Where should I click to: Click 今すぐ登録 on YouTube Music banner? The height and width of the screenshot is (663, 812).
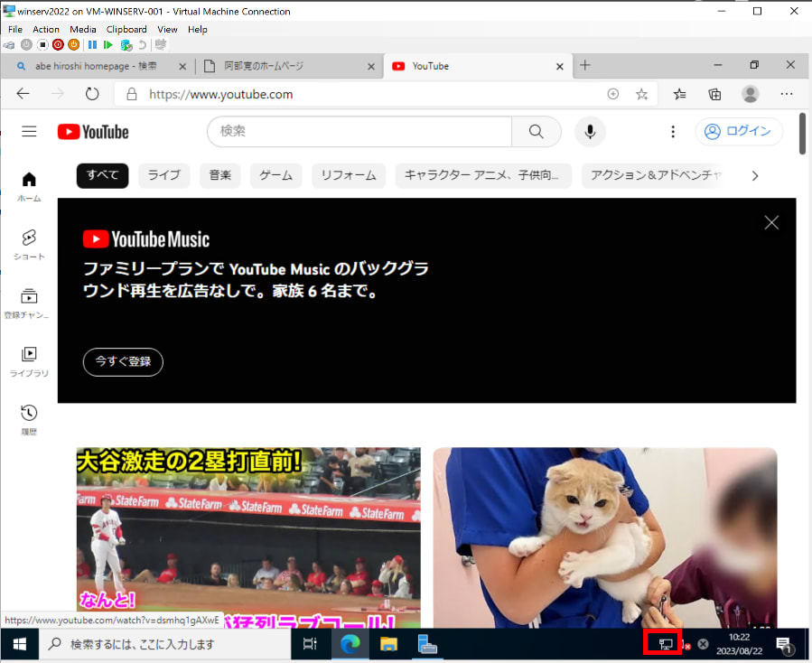[123, 361]
